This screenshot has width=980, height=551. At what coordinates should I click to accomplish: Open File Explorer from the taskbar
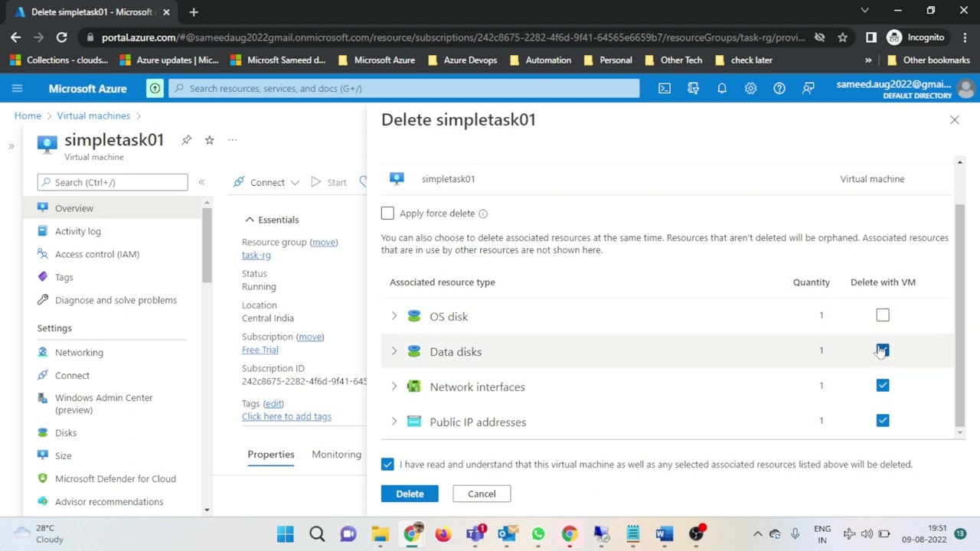point(380,533)
